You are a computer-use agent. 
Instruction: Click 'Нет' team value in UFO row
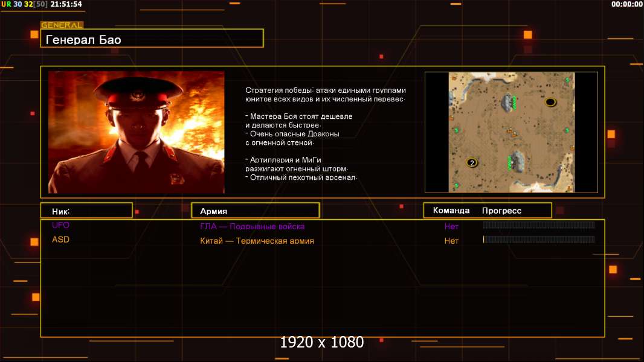pos(451,226)
